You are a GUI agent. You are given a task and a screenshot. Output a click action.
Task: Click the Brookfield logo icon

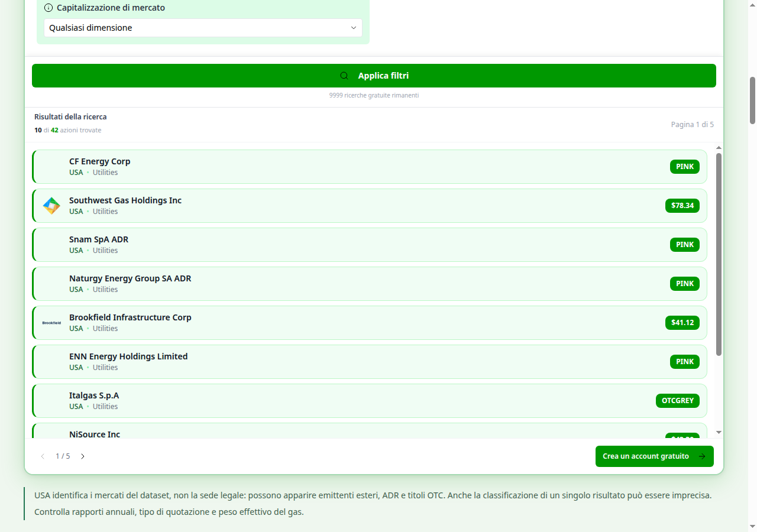click(51, 323)
